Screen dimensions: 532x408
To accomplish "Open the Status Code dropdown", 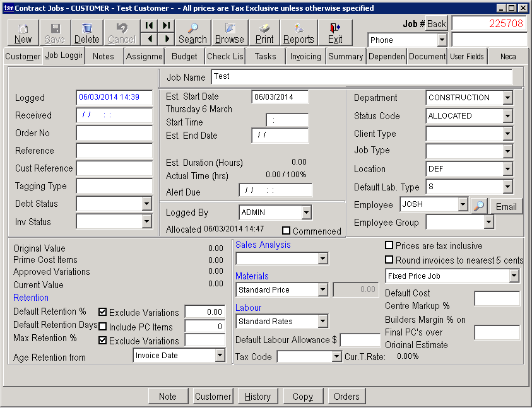I will point(507,116).
